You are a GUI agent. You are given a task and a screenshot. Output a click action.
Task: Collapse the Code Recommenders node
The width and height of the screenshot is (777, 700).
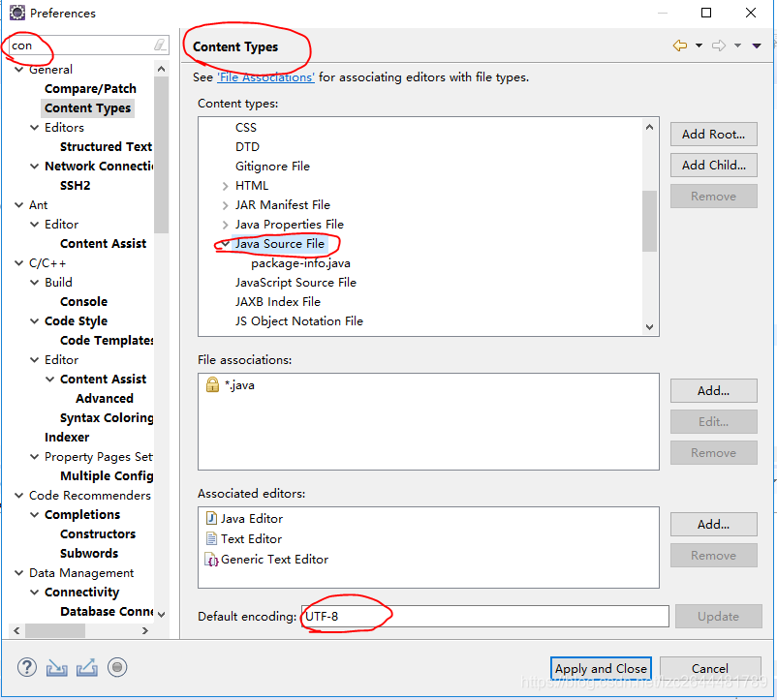[x=18, y=495]
